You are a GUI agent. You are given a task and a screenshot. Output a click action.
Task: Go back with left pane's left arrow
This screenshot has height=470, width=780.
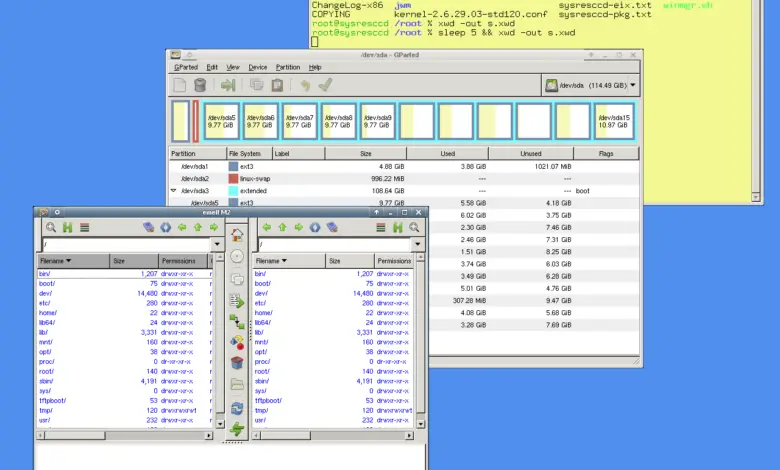click(182, 227)
